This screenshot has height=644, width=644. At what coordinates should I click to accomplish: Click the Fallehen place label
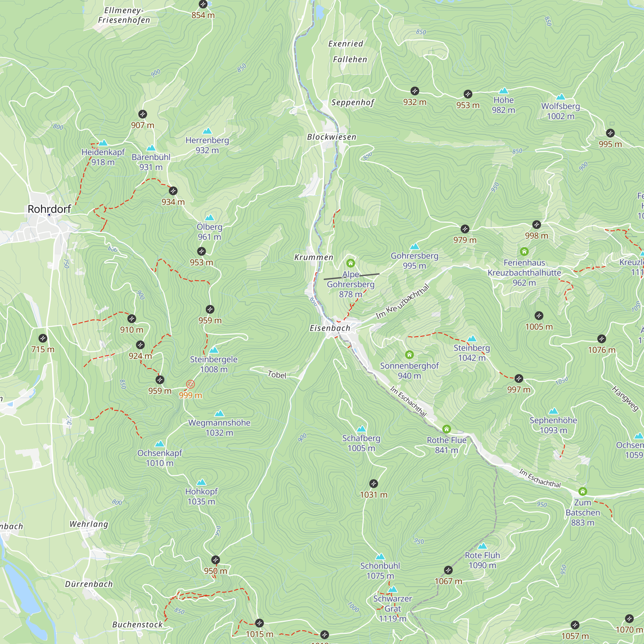click(x=350, y=59)
